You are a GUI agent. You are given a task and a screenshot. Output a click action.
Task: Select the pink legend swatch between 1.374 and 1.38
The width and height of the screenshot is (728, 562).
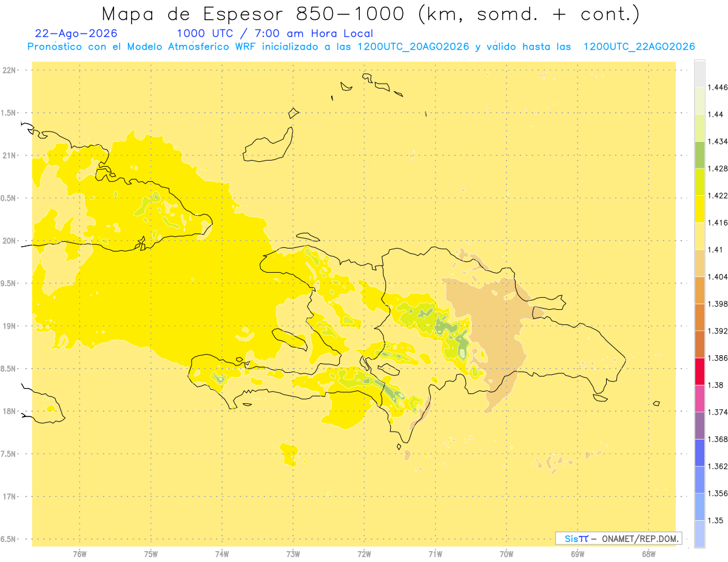click(699, 398)
